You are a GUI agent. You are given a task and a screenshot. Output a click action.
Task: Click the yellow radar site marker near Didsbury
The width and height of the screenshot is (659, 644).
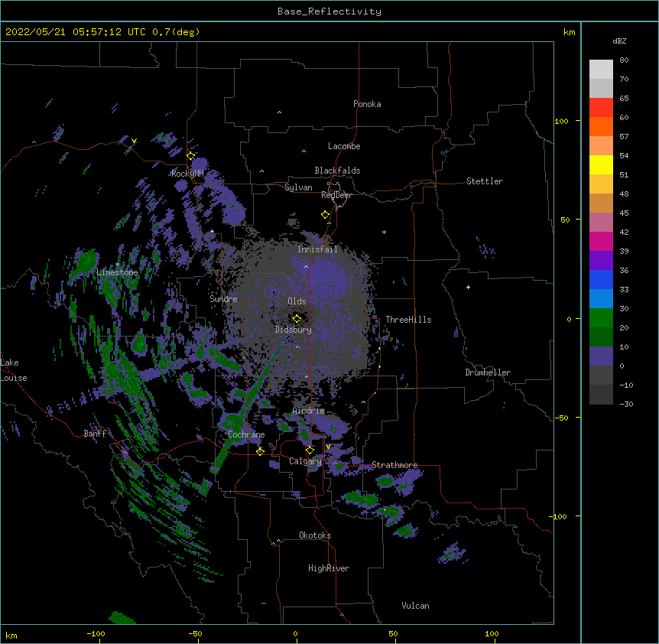pos(297,318)
